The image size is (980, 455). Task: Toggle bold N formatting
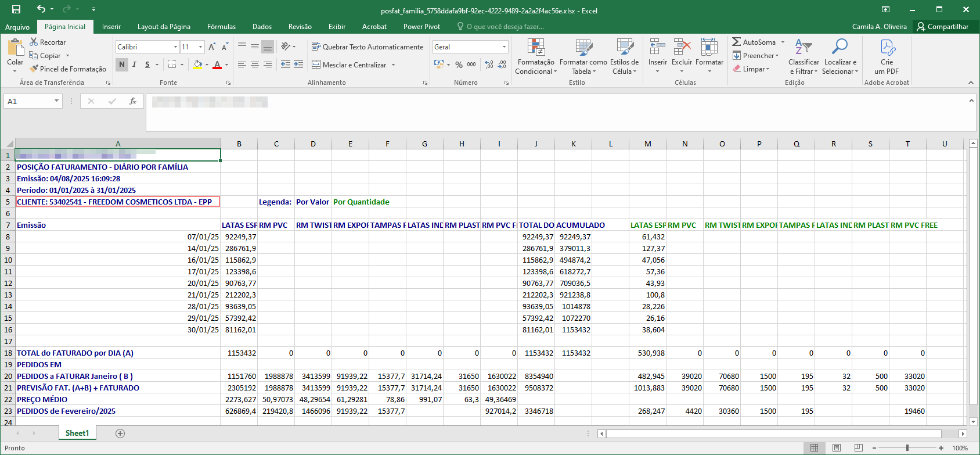tap(122, 65)
